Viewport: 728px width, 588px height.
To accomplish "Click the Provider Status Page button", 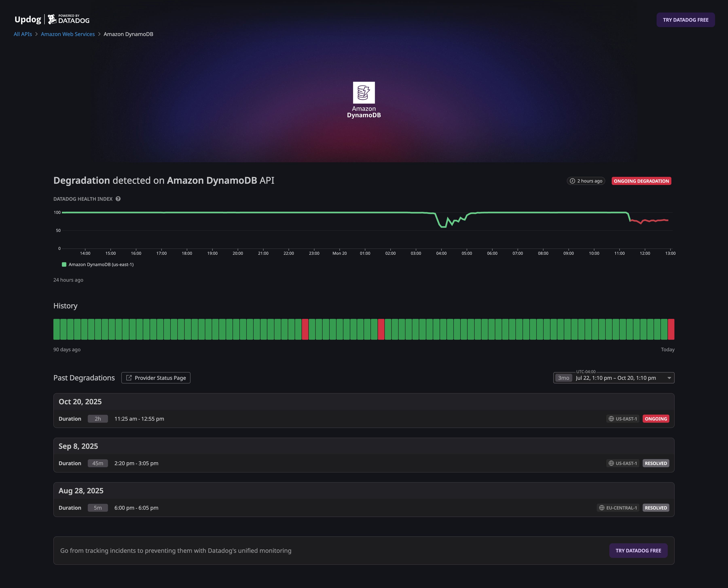I will click(156, 378).
